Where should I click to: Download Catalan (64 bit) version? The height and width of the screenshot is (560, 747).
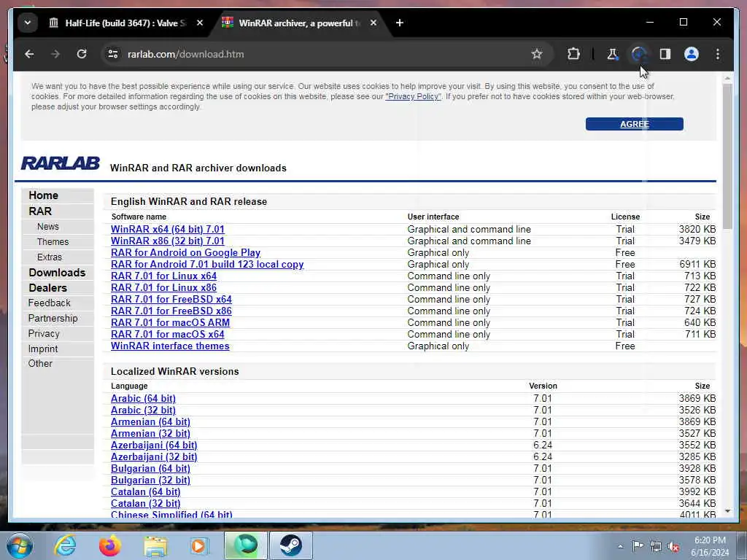[146, 492]
